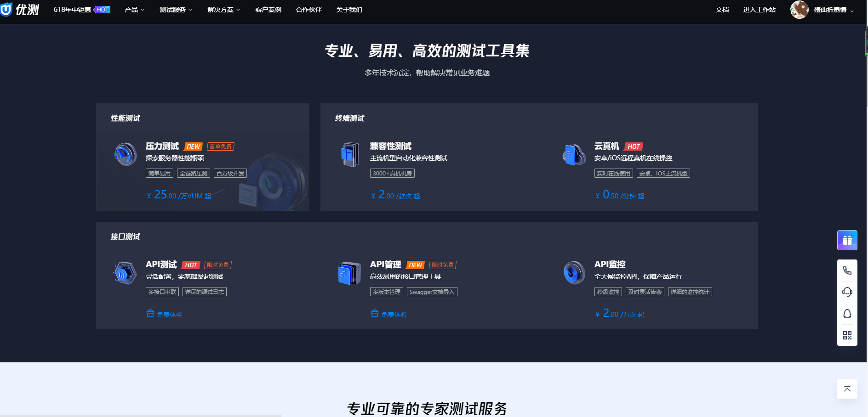Open the gift promotions icon in the sidebar
This screenshot has width=868, height=417.
(847, 240)
